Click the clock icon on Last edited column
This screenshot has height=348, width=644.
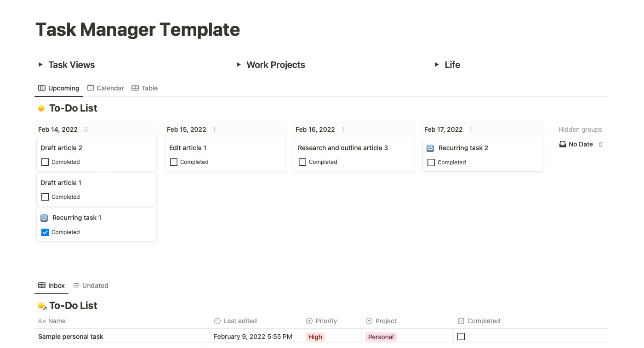(217, 320)
